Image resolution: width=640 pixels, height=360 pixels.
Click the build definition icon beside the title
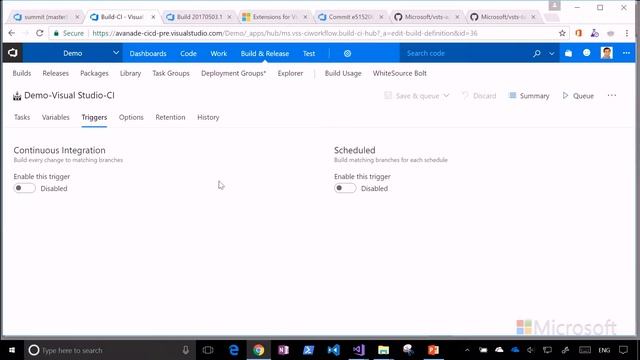tap(17, 96)
